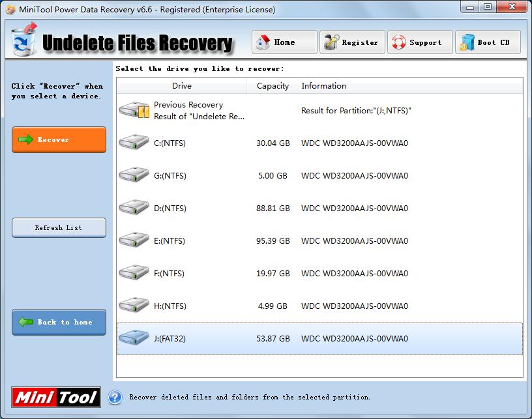Click the G:(NTFS) drive label

point(170,175)
